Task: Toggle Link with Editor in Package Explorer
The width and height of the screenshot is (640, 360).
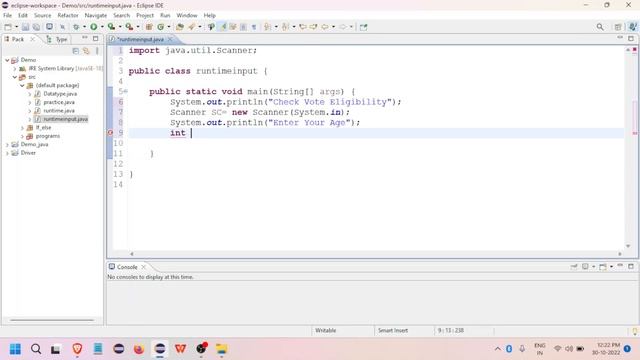Action: pyautogui.click(x=86, y=51)
